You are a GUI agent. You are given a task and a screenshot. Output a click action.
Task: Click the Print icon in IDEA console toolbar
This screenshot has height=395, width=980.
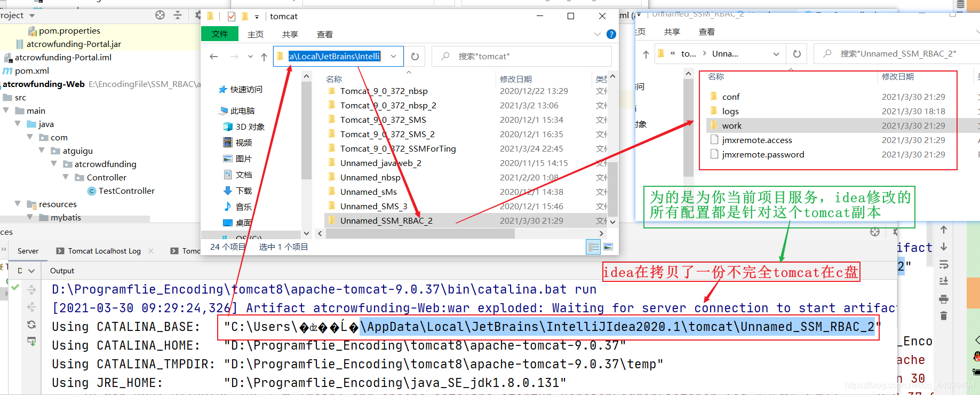point(944,299)
